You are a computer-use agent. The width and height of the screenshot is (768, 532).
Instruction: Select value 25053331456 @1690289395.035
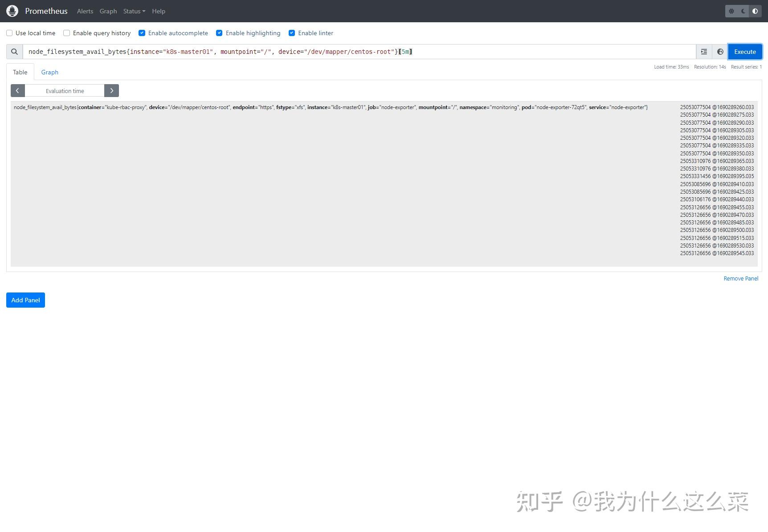click(717, 176)
